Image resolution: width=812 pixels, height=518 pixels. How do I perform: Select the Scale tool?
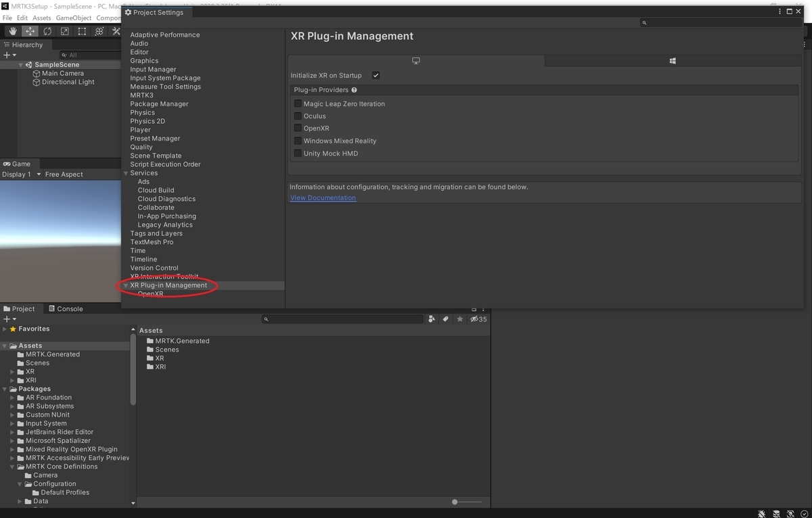[x=64, y=31]
